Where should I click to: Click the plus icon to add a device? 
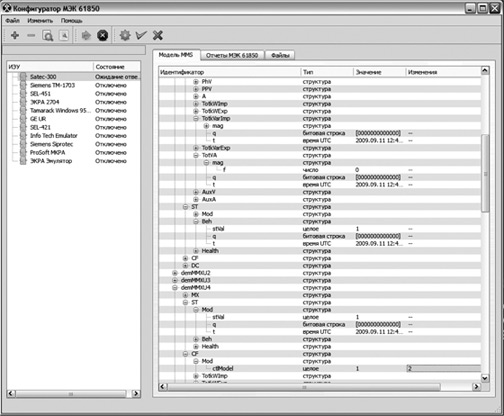click(15, 35)
